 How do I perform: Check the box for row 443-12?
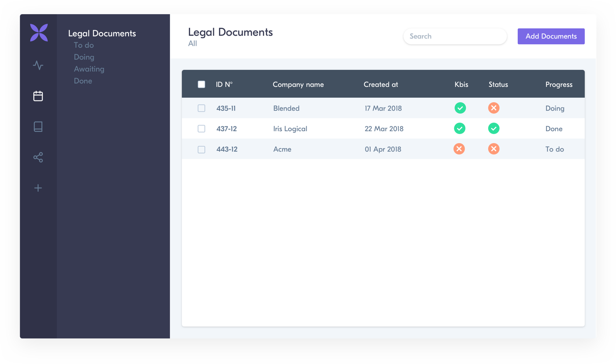coord(201,149)
